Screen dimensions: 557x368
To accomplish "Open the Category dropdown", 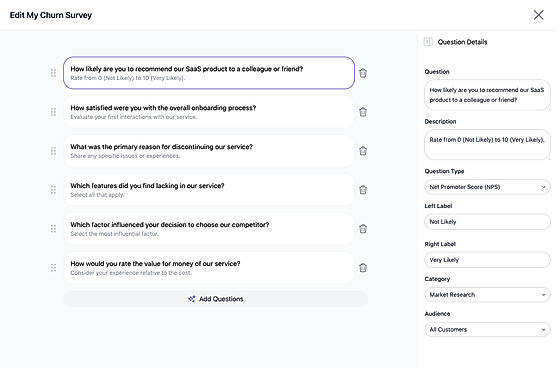I will (487, 295).
